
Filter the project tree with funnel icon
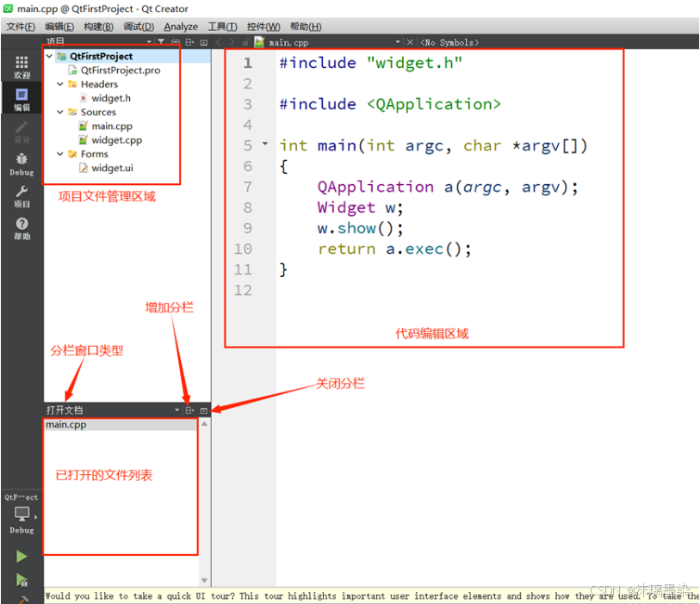click(161, 42)
